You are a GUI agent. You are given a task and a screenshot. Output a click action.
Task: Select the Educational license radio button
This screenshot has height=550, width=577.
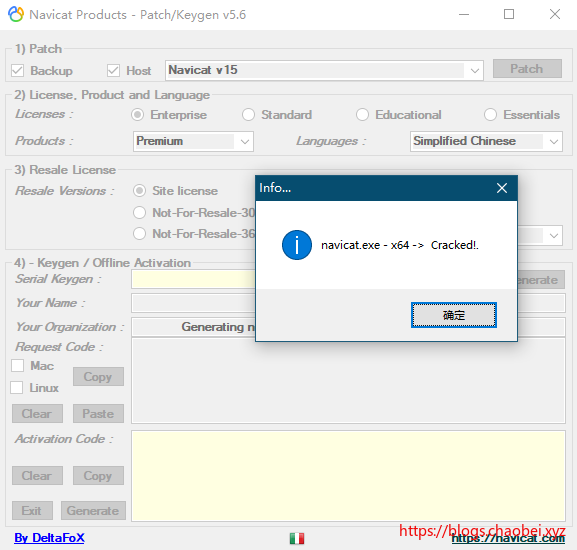362,115
